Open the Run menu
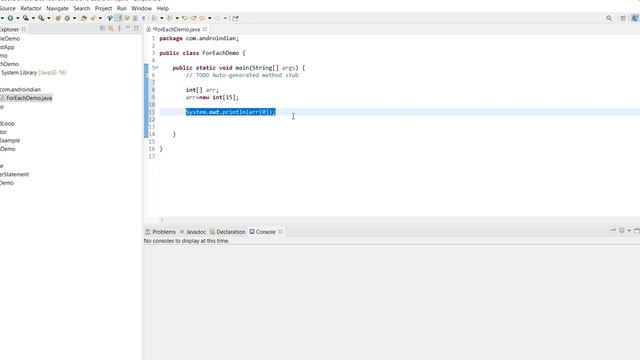This screenshot has width=640, height=360. pyautogui.click(x=121, y=8)
